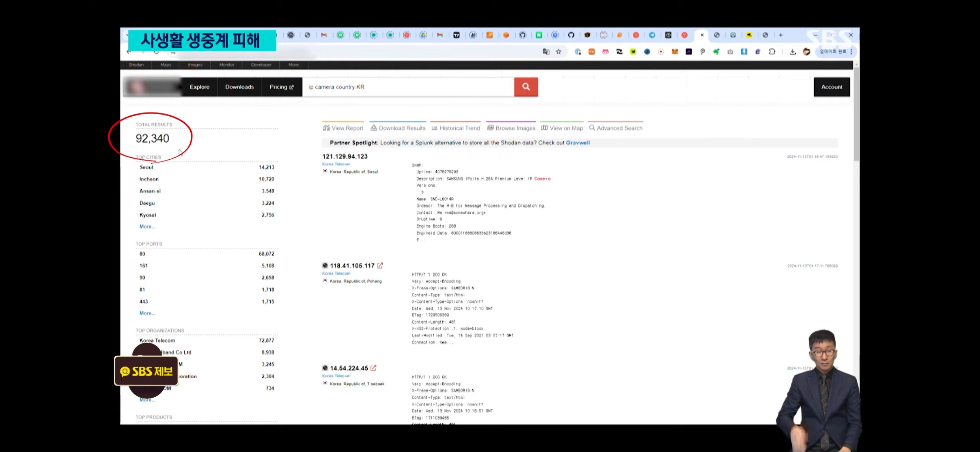Open the Shodan top navigation item
Viewport: 980px width, 452px height.
click(136, 65)
